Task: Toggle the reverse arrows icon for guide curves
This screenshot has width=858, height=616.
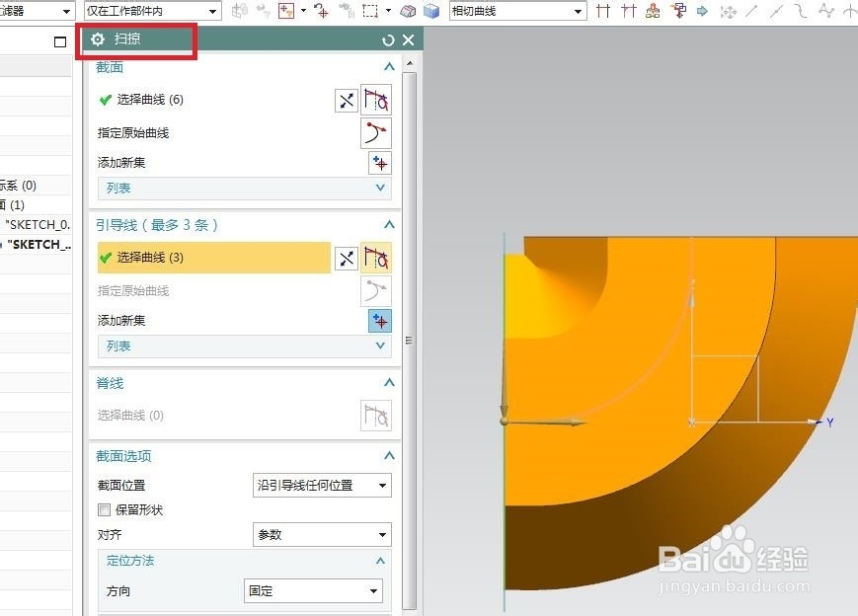Action: tap(346, 258)
